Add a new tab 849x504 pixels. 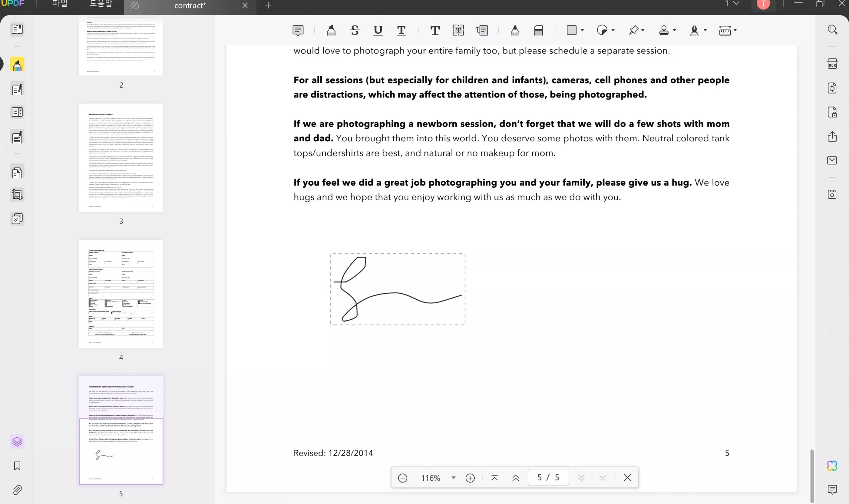coord(268,5)
